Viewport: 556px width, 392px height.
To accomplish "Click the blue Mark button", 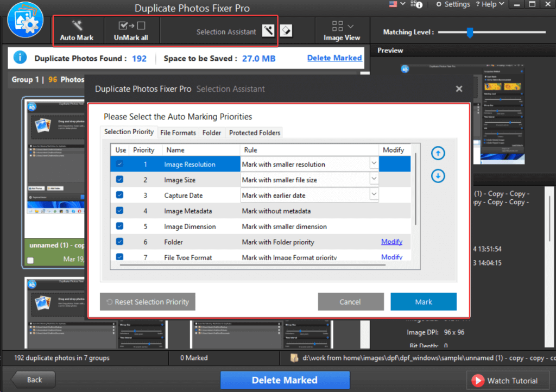I will coord(424,302).
